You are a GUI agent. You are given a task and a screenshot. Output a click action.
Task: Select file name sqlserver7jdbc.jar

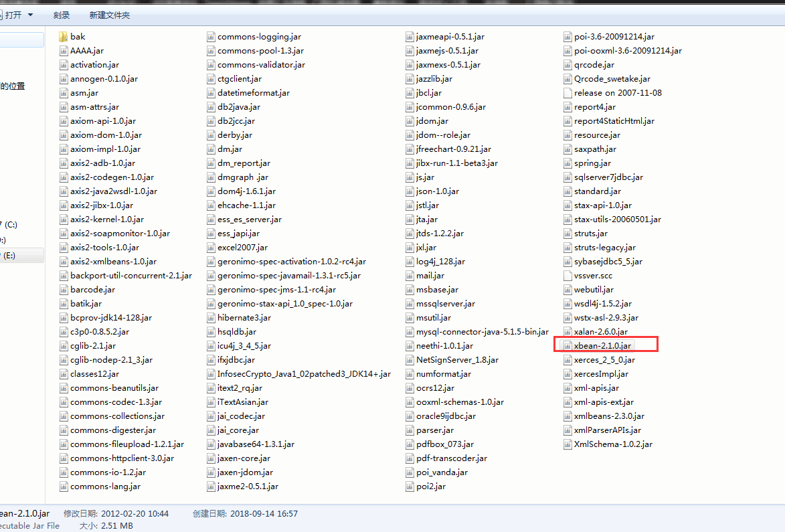[x=609, y=177]
